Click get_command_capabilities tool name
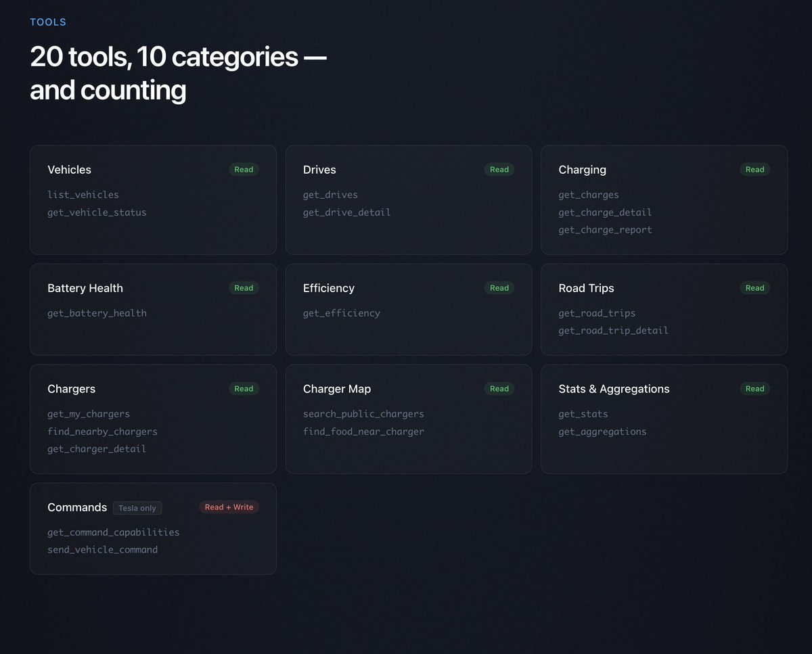 (x=114, y=532)
